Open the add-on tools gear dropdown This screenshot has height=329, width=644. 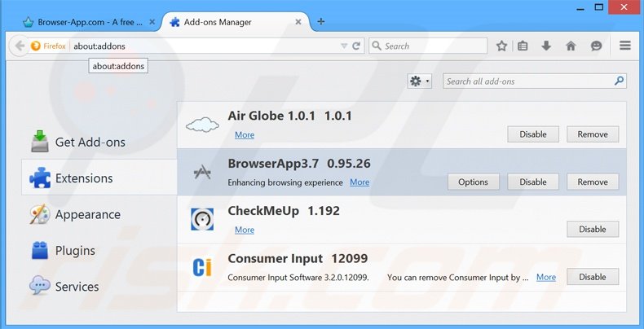click(419, 81)
